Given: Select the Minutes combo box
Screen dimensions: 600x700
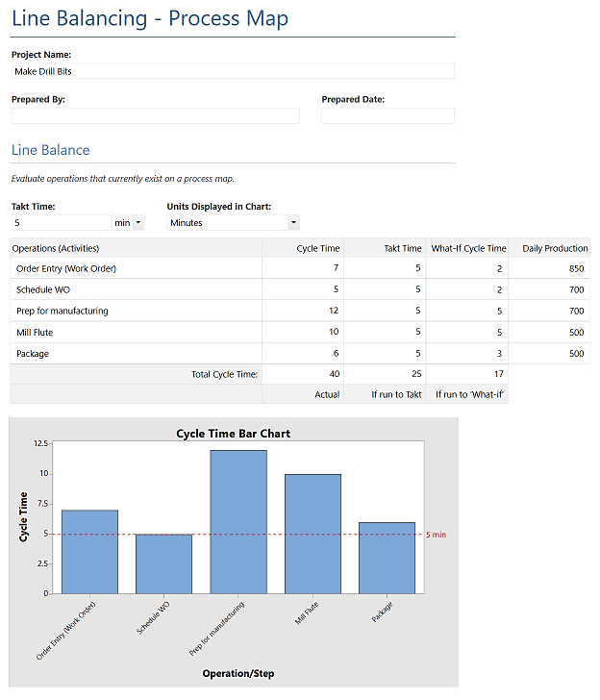Looking at the screenshot, I should (233, 222).
